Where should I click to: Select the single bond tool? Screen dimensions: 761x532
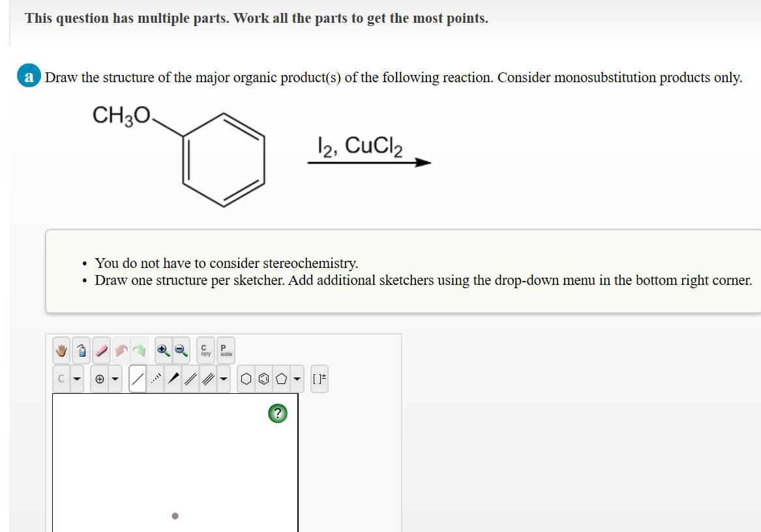coord(138,379)
